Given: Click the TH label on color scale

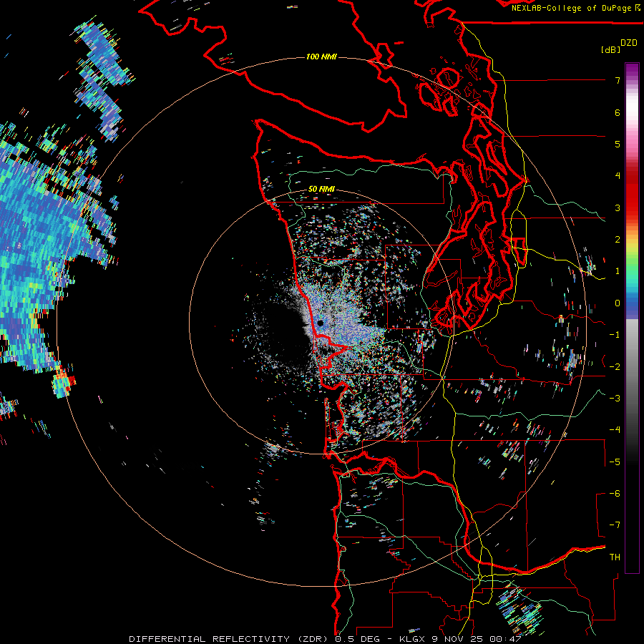Looking at the screenshot, I should click(x=615, y=557).
